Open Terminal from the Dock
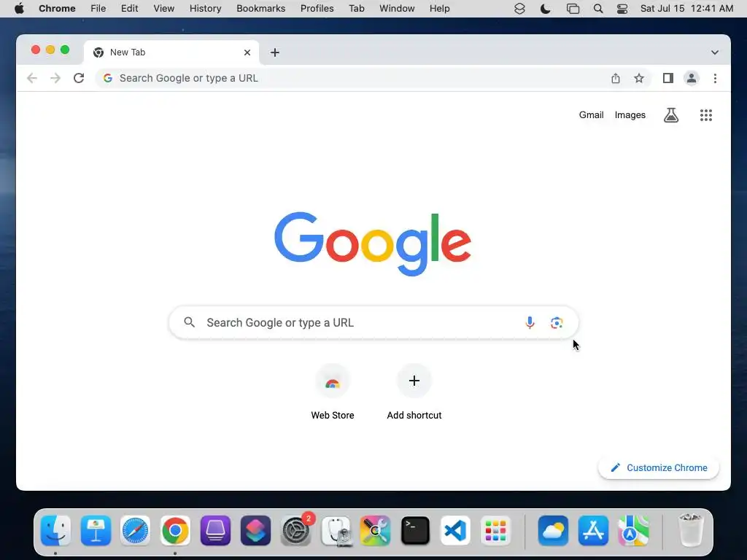 (415, 530)
